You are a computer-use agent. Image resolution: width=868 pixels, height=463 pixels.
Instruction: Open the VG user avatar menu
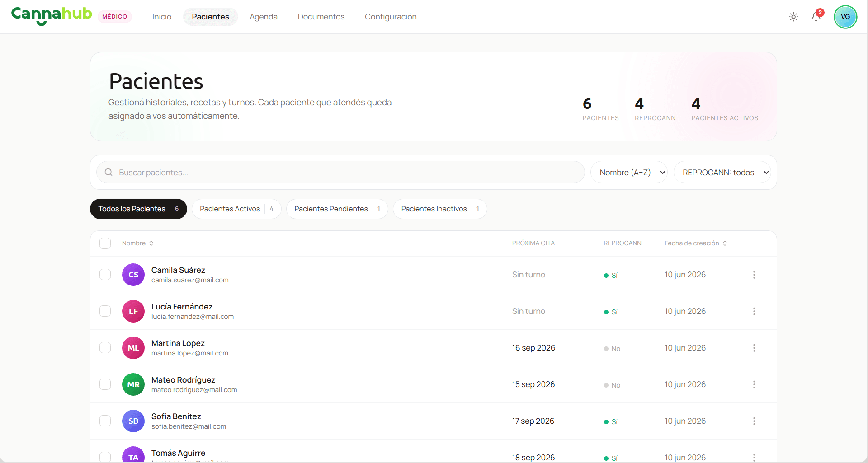845,17
